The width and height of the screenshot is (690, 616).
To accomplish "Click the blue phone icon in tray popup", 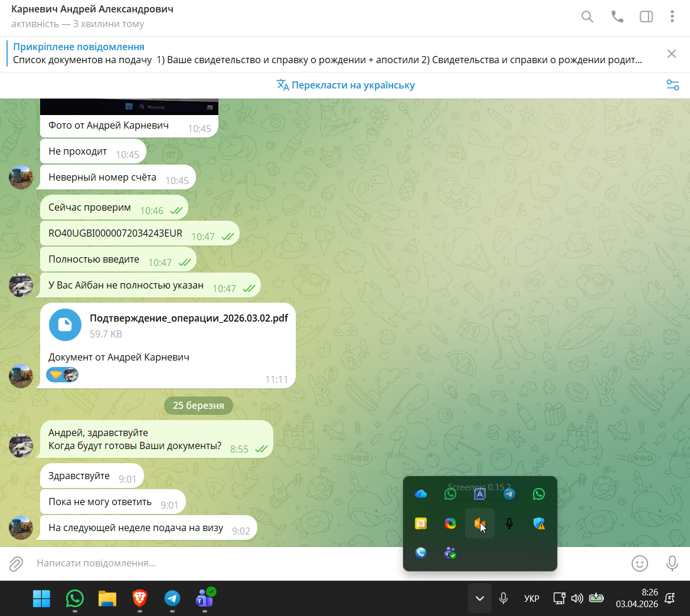I will click(x=421, y=553).
